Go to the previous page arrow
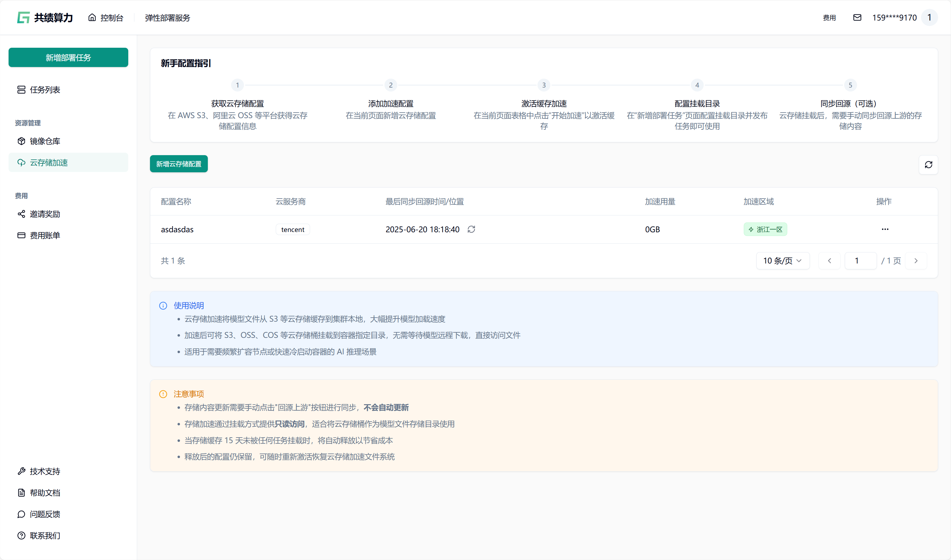This screenshot has width=951, height=560. [829, 261]
